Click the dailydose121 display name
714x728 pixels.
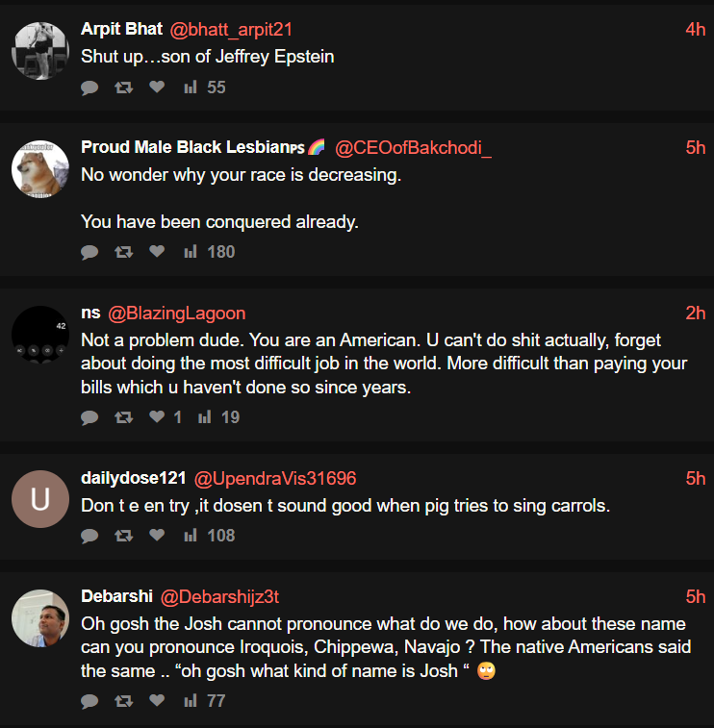click(x=133, y=479)
